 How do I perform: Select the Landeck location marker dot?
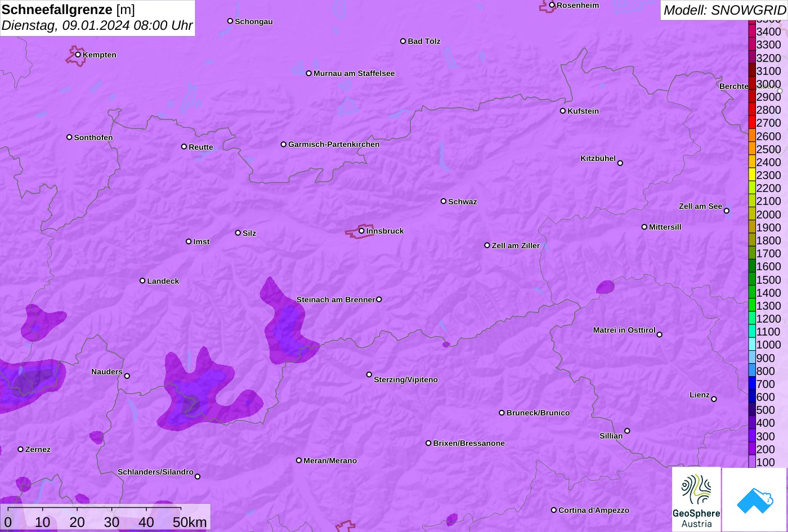[142, 281]
